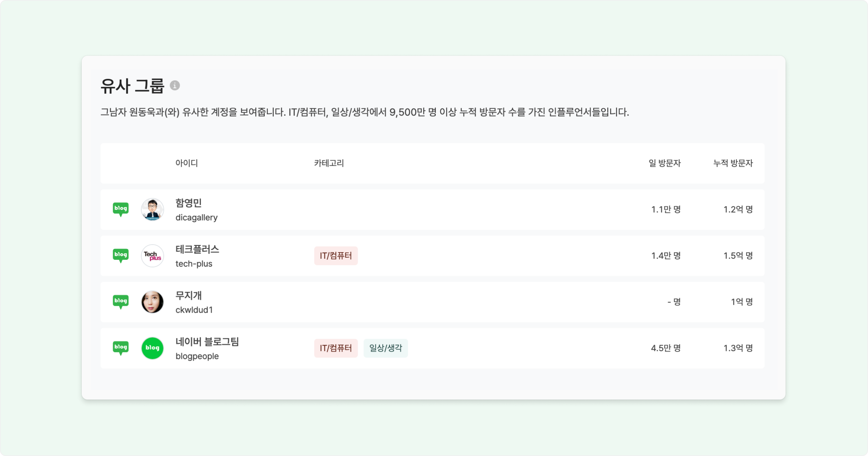
Task: Open the 함영민 account name link
Action: [188, 203]
